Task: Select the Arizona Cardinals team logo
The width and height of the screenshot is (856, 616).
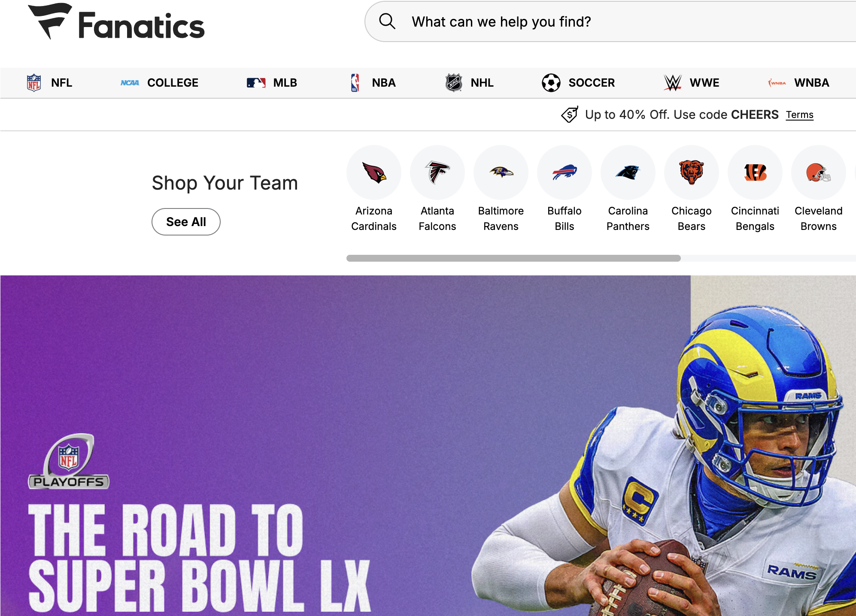Action: coord(374,172)
